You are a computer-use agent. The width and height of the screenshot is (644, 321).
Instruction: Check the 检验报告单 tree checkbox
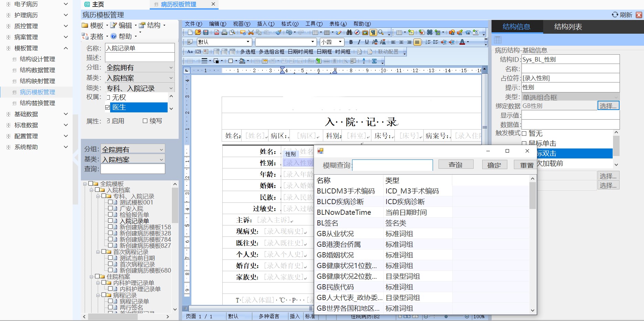coord(110,214)
